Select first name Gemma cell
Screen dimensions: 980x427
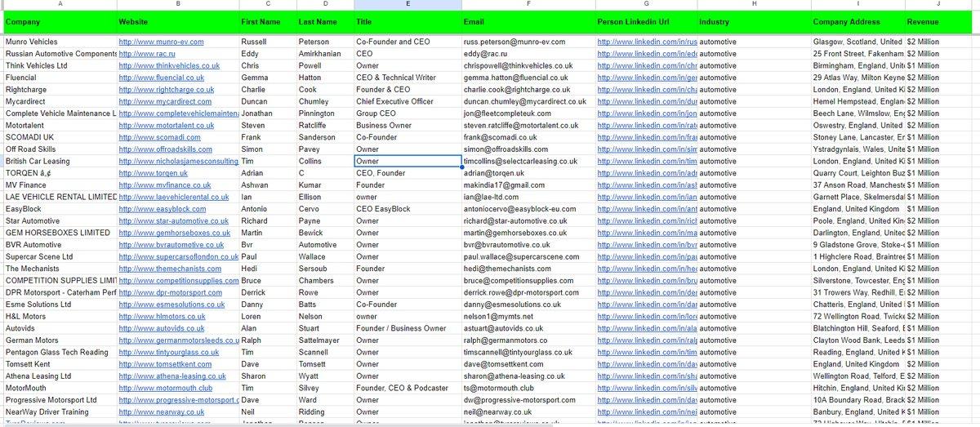tap(268, 78)
